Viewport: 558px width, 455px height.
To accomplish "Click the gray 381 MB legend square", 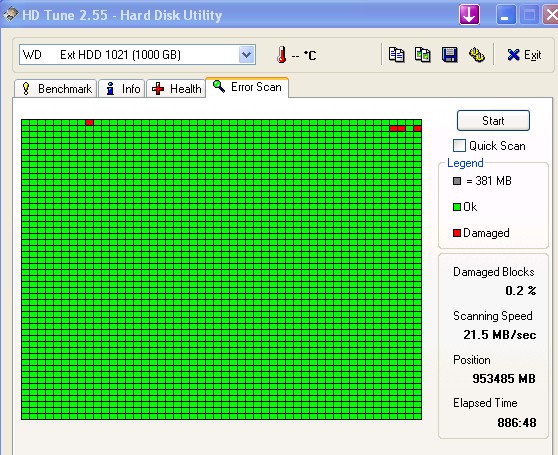I will click(457, 181).
